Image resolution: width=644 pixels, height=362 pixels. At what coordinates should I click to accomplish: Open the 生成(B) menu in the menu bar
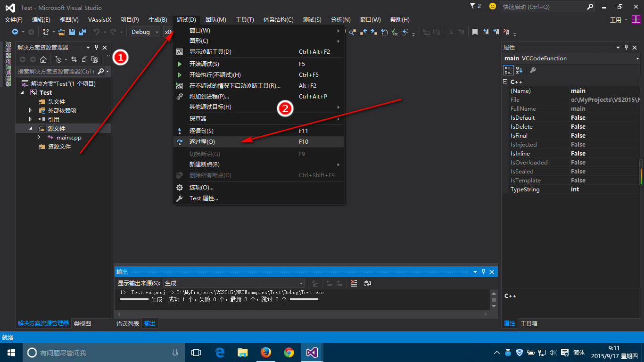(157, 19)
